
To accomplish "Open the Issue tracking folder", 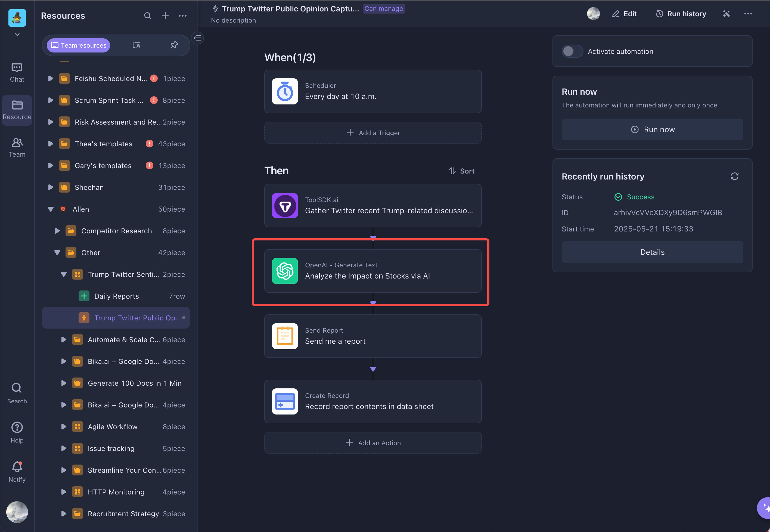I will tap(116, 448).
